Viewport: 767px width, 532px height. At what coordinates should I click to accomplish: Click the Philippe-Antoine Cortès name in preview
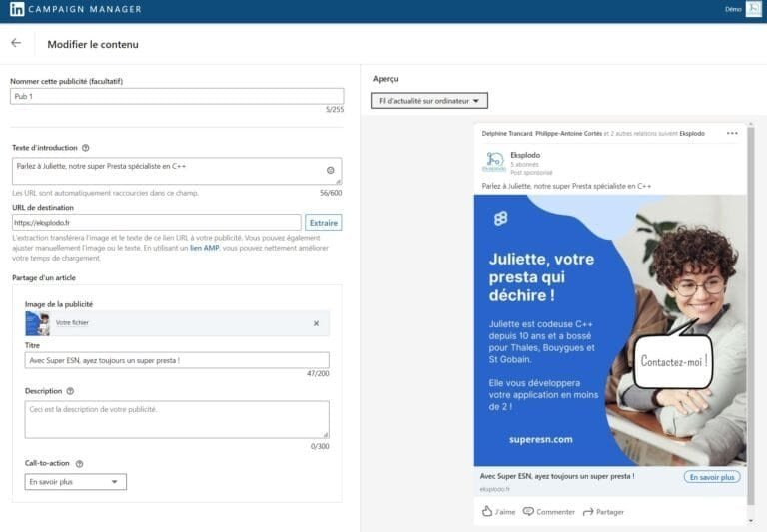click(568, 133)
